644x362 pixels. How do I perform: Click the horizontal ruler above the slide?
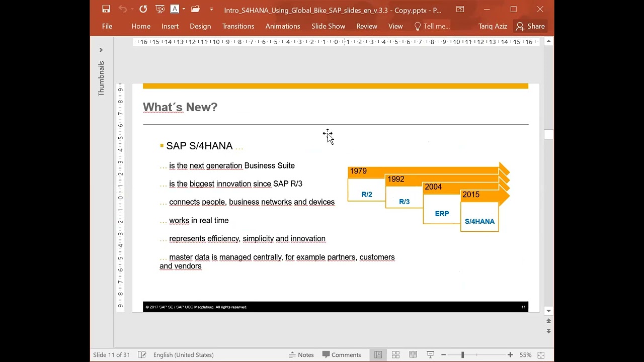coord(336,42)
